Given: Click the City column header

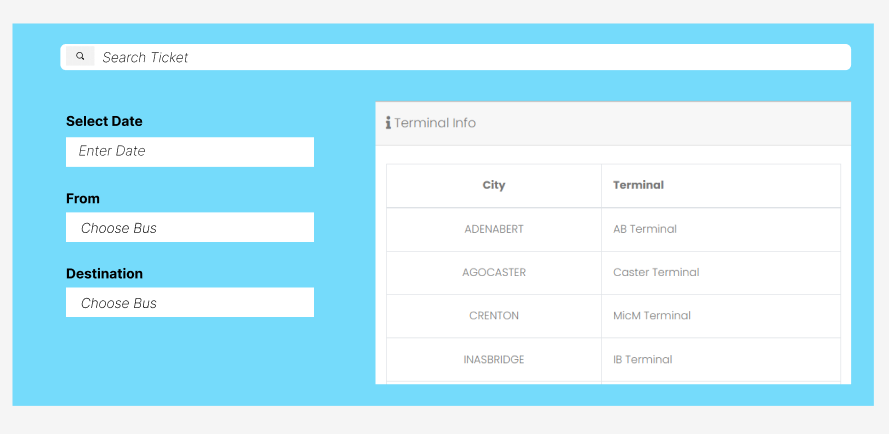Looking at the screenshot, I should click(x=494, y=186).
